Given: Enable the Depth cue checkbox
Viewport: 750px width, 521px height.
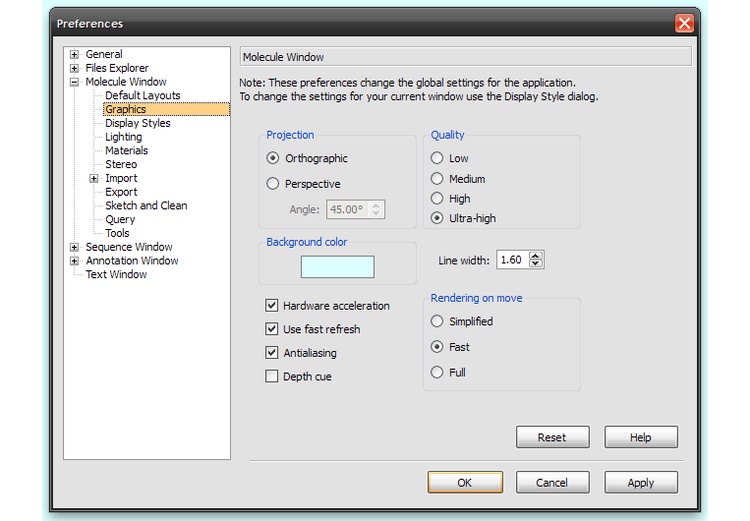Looking at the screenshot, I should coord(272,377).
